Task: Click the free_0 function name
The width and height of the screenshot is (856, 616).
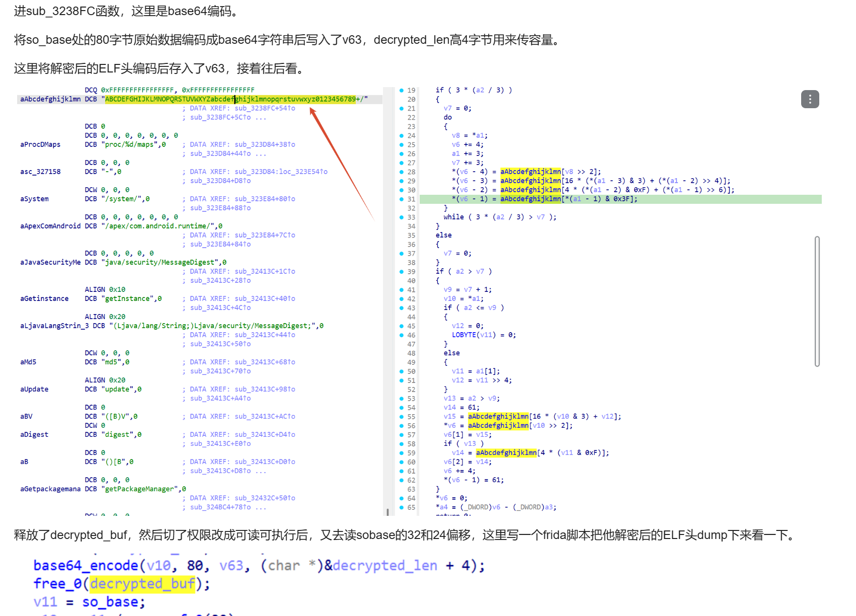Action: (58, 583)
